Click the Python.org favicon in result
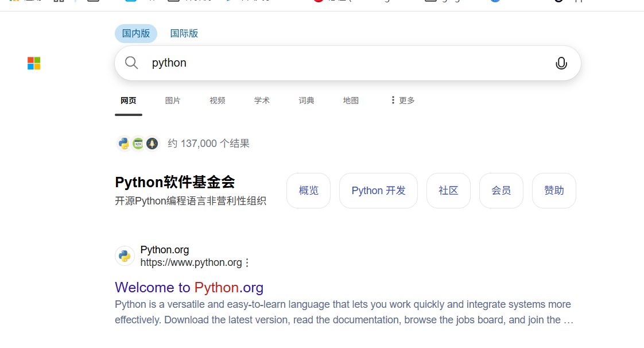The image size is (644, 348). (125, 256)
